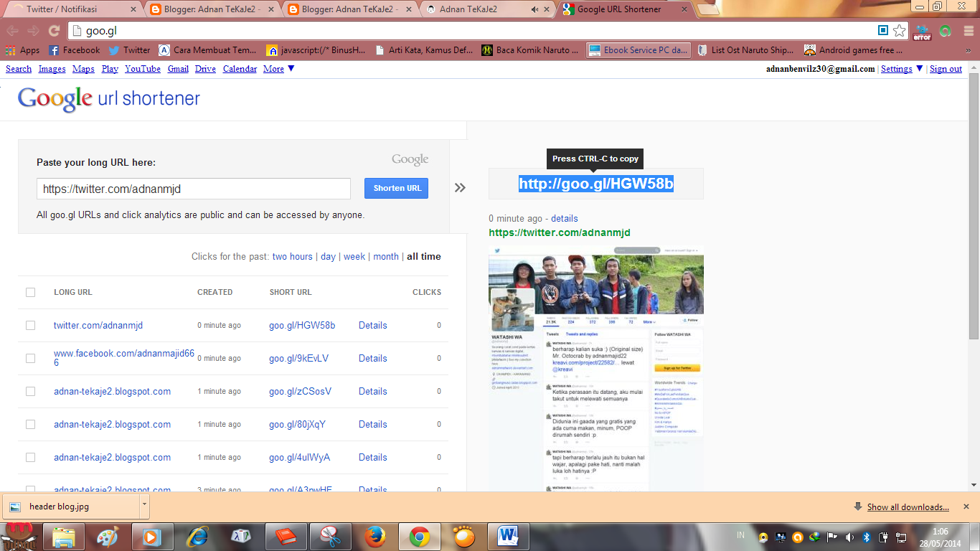This screenshot has height=551, width=980.
Task: Click the Twitter page preview thumbnail
Action: pyautogui.click(x=596, y=368)
